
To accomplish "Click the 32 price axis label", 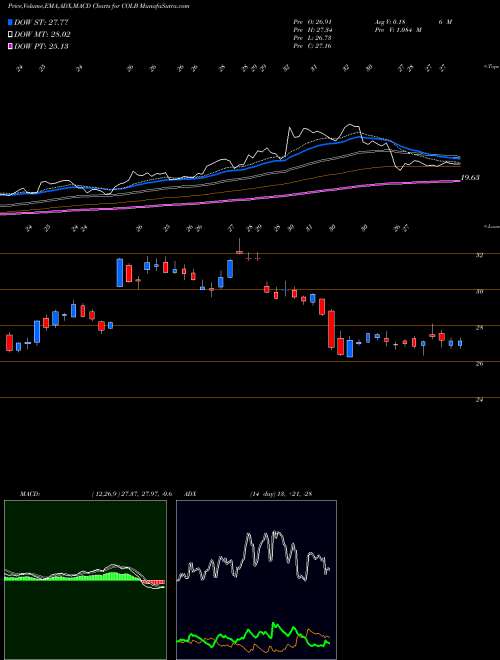I will tap(479, 255).
